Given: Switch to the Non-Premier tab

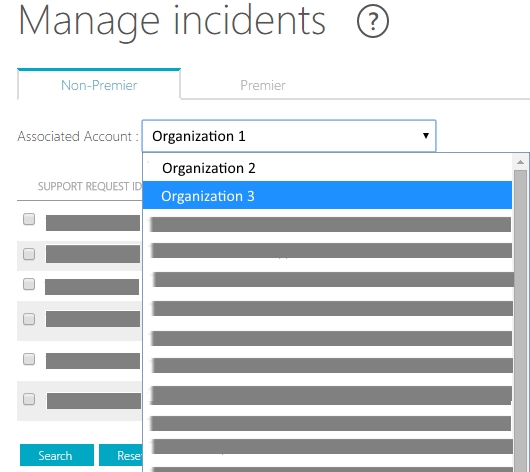Looking at the screenshot, I should [x=99, y=85].
